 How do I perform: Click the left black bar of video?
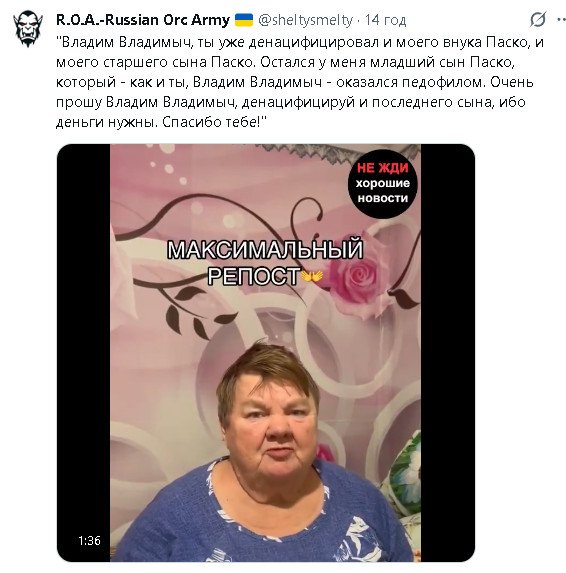click(84, 353)
